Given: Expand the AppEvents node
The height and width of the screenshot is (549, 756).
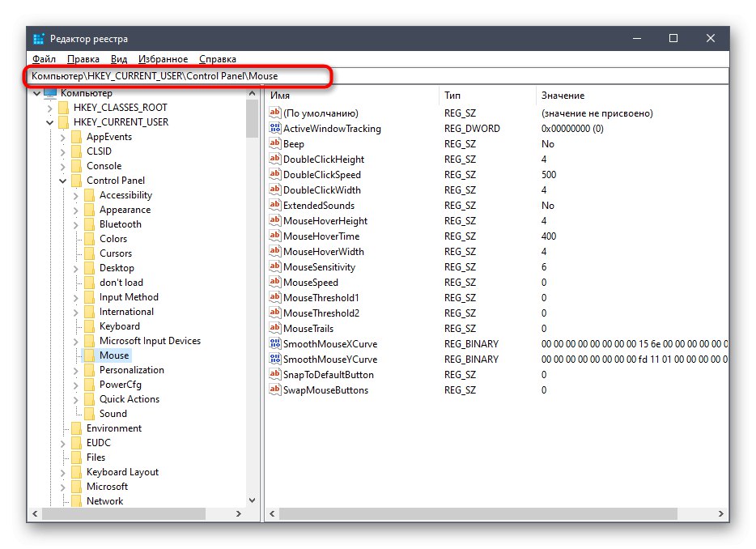Looking at the screenshot, I should coord(62,138).
